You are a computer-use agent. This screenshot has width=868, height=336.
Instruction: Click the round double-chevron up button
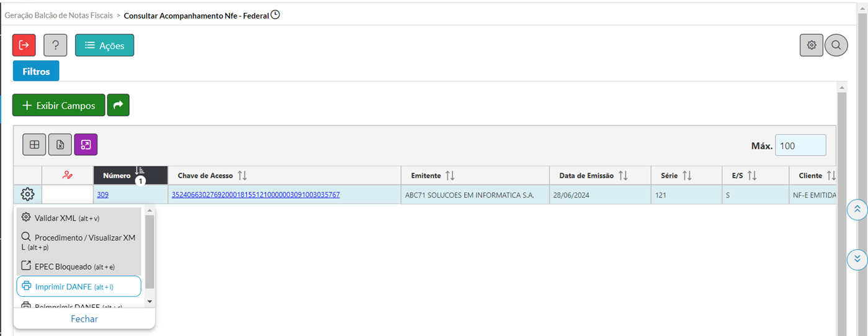(x=857, y=209)
